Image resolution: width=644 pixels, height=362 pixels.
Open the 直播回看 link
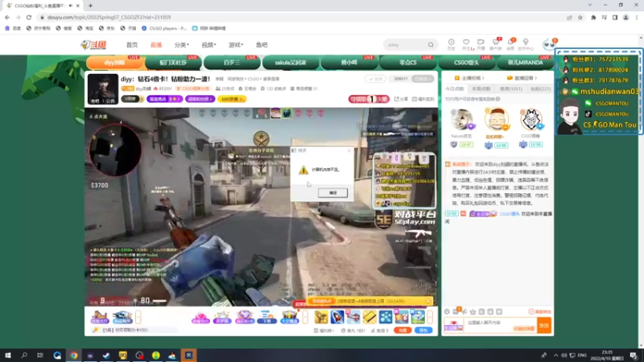point(522,78)
